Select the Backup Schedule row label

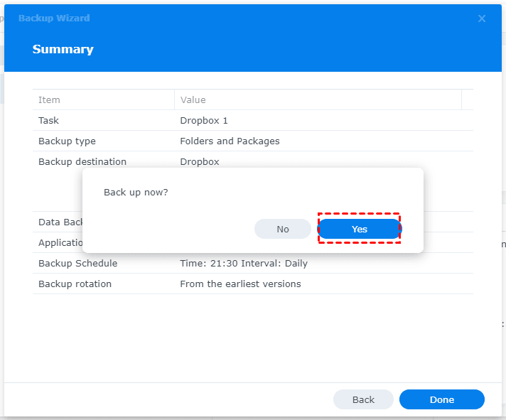pyautogui.click(x=78, y=264)
